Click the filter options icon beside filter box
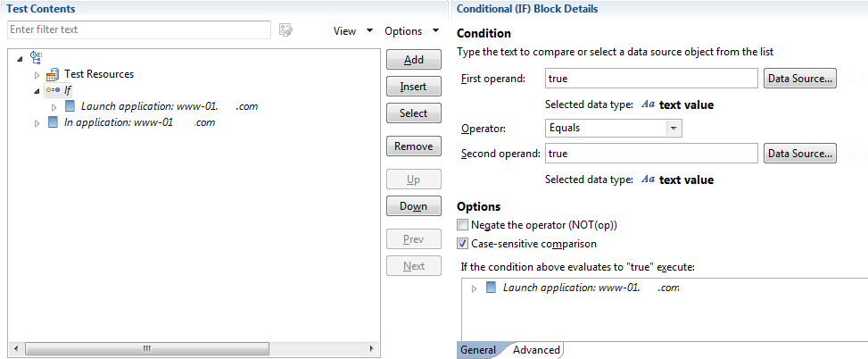Screen dimensions: 868x359 [285, 30]
